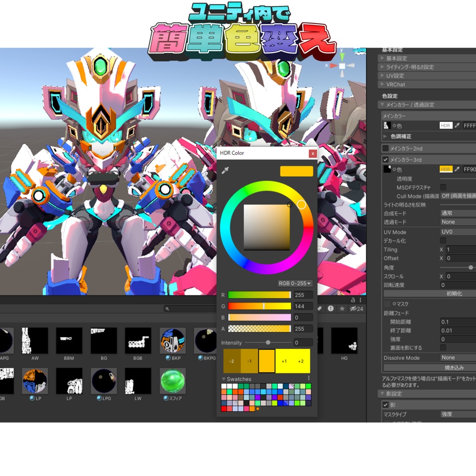Click the R value field showing 255

click(303, 295)
